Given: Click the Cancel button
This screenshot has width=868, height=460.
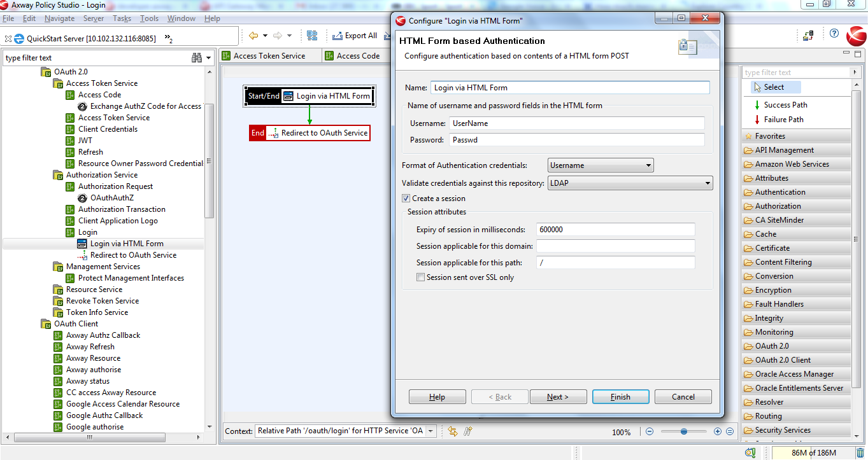Looking at the screenshot, I should (683, 397).
